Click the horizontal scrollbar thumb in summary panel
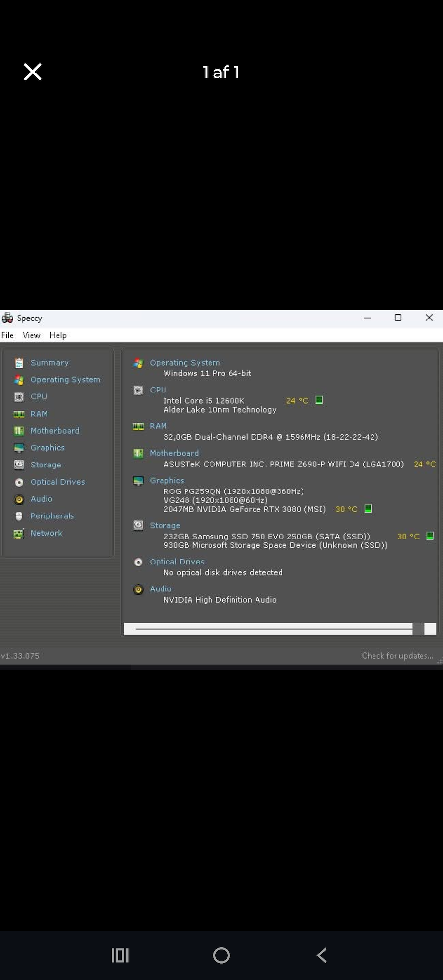Viewport: 443px width, 980px height. 274,629
